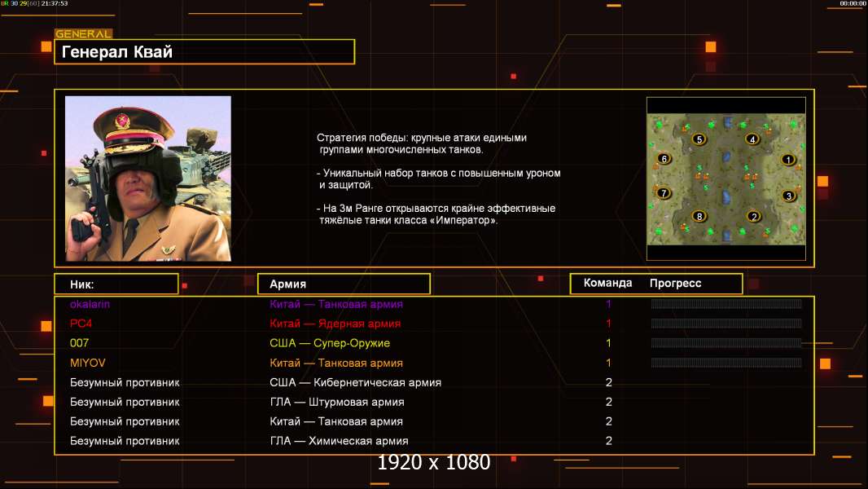
Task: Click the 'Прогресс' column header
Action: coord(675,283)
